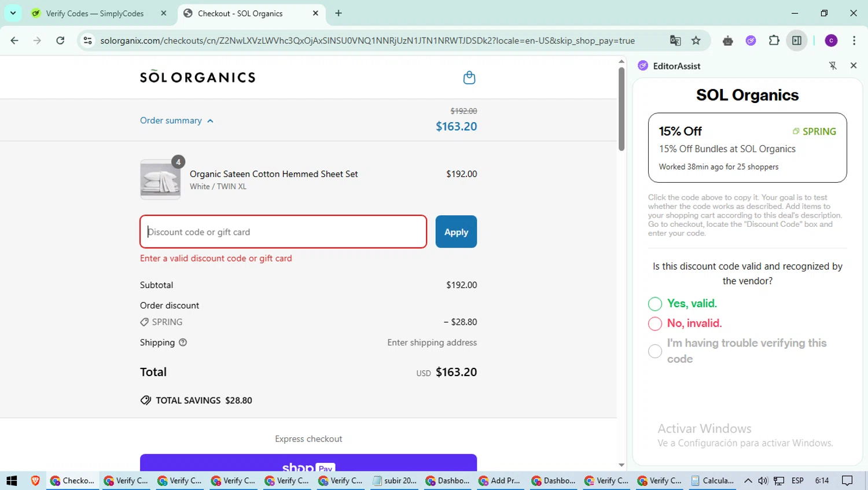Open the subir 20... taskbar window
Viewport: 868px width, 490px height.
395,481
